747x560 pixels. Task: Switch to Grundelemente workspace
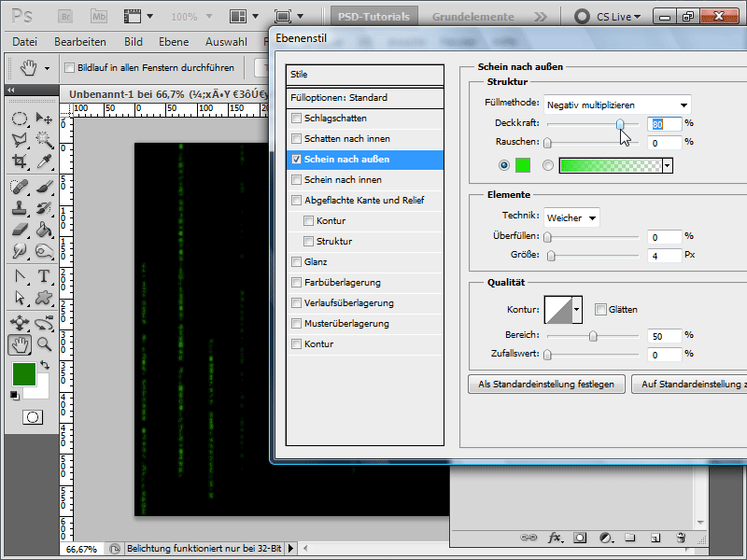click(x=473, y=17)
